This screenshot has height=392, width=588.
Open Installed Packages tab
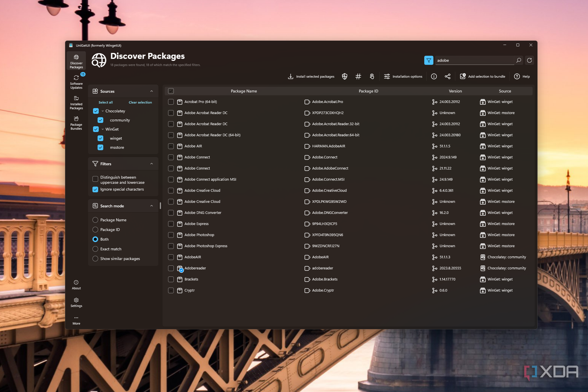click(76, 103)
